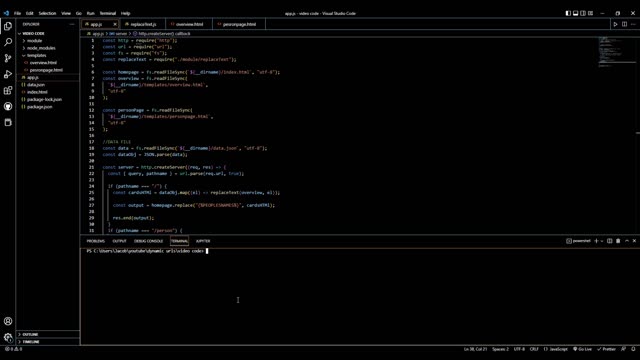The width and height of the screenshot is (640, 360).
Task: Select the powershell terminal label
Action: click(578, 241)
